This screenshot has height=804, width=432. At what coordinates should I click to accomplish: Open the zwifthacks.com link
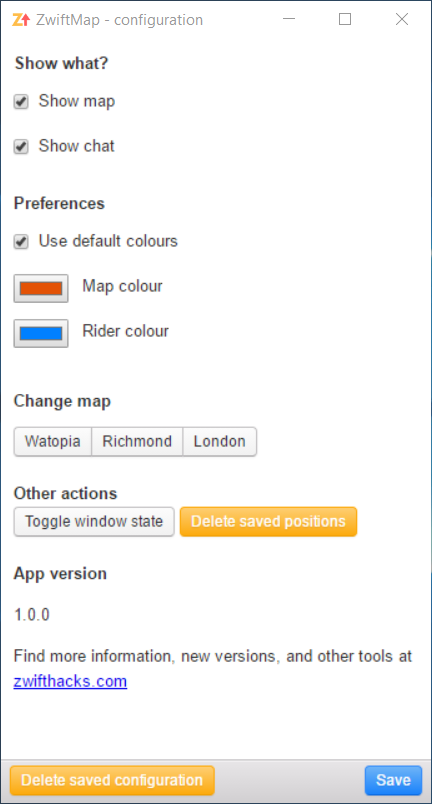pos(70,681)
